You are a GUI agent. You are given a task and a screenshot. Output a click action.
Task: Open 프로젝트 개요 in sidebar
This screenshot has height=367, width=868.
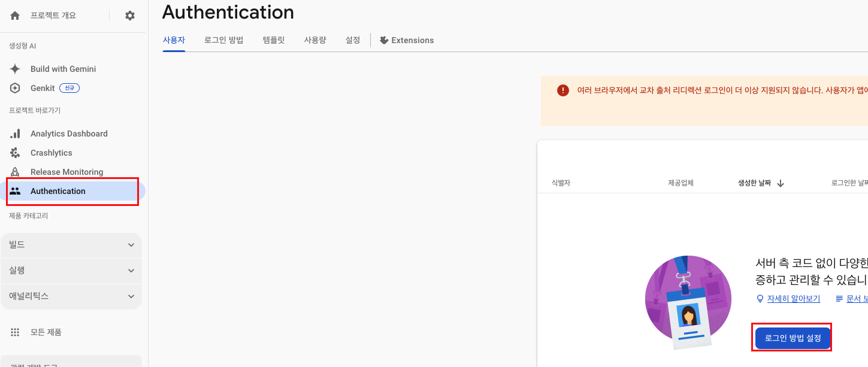click(53, 16)
